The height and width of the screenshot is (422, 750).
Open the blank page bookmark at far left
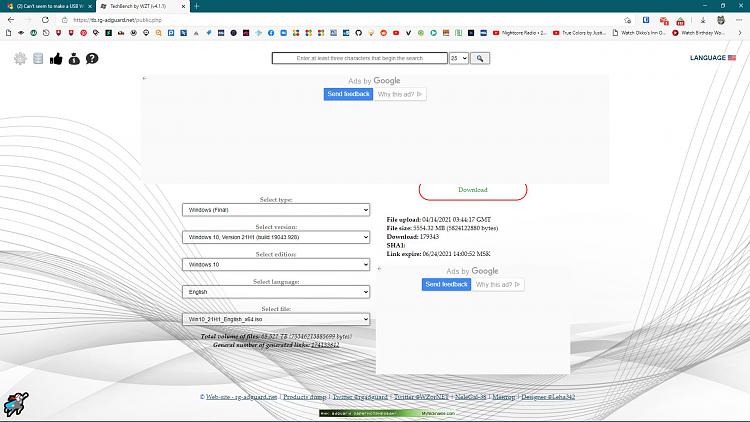(x=8, y=33)
